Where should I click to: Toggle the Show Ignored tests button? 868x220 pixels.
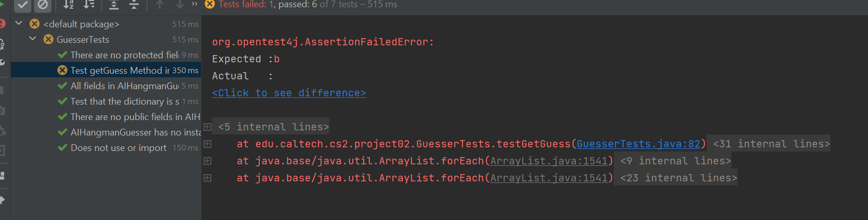43,5
